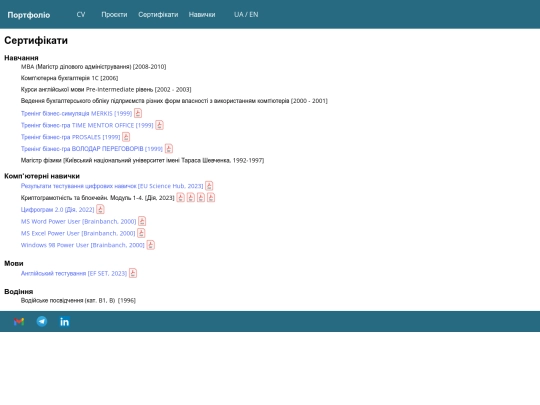Open Тренінг бізнес-гра TIME MENTOR OFFICE link
This screenshot has width=540, height=405.
(x=87, y=125)
